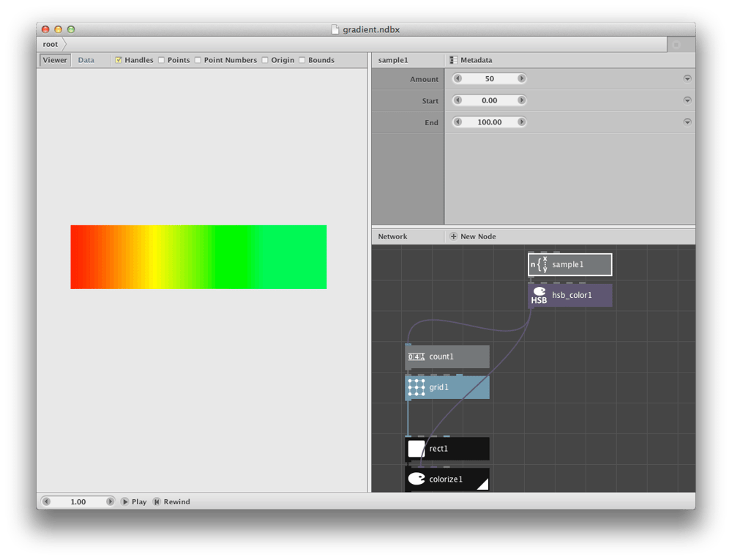Click the plus icon beside New Node
The height and width of the screenshot is (560, 732).
click(453, 236)
